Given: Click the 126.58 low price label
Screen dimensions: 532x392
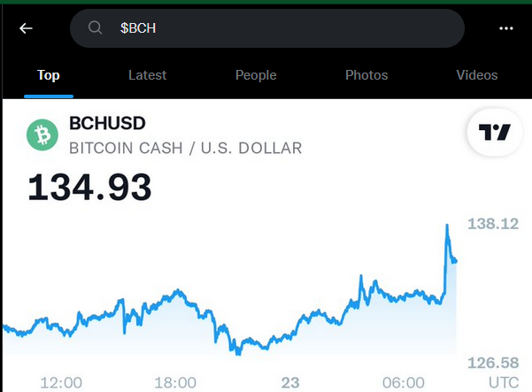Looking at the screenshot, I should click(x=493, y=363).
